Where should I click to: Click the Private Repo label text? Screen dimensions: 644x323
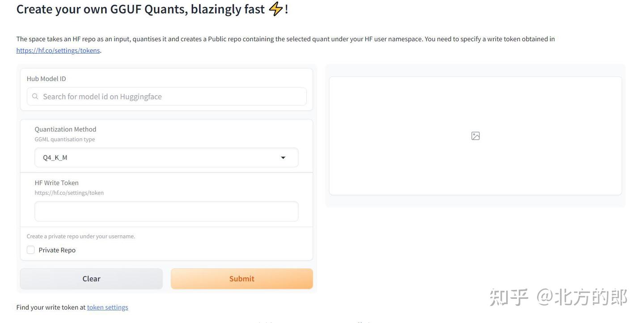57,250
